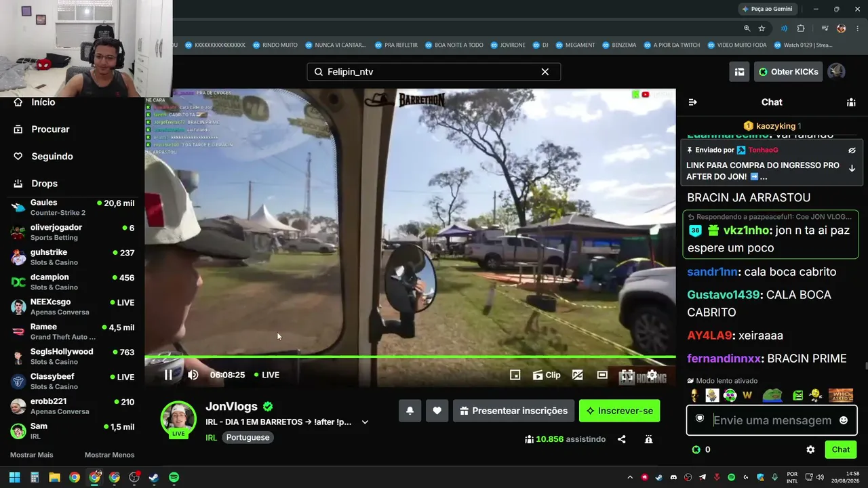The image size is (868, 488).
Task: Click the green Inscrever-se button
Action: click(619, 411)
